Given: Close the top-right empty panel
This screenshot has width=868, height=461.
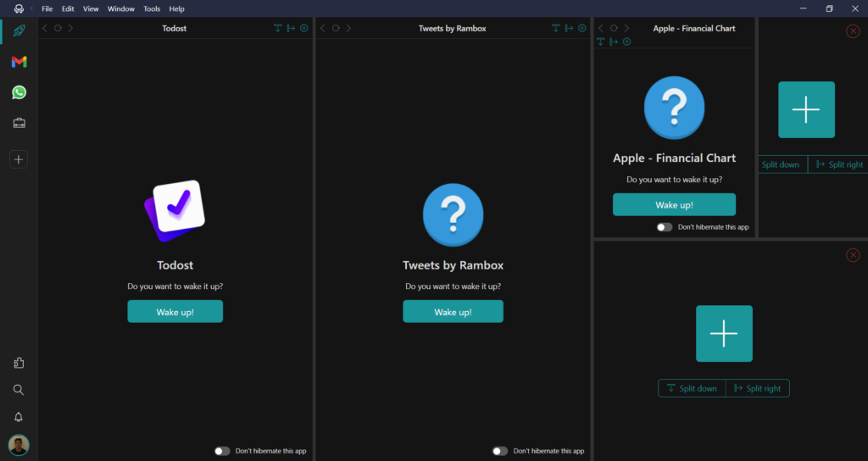Looking at the screenshot, I should pyautogui.click(x=853, y=31).
